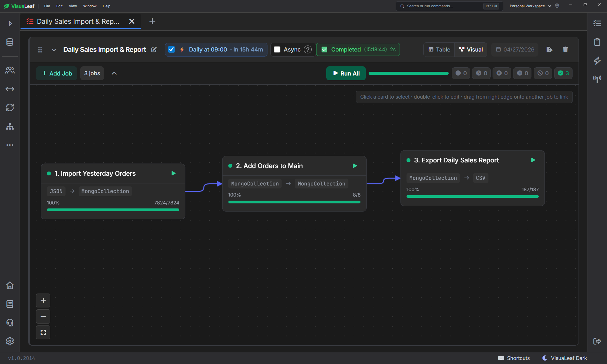This screenshot has width=607, height=364.
Task: Click the workspace settings gear icon
Action: [557, 6]
